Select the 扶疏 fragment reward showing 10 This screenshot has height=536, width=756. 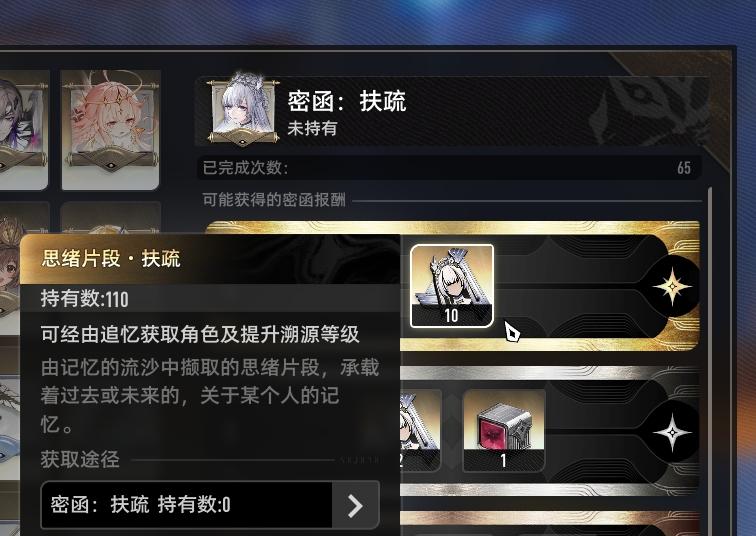(452, 286)
